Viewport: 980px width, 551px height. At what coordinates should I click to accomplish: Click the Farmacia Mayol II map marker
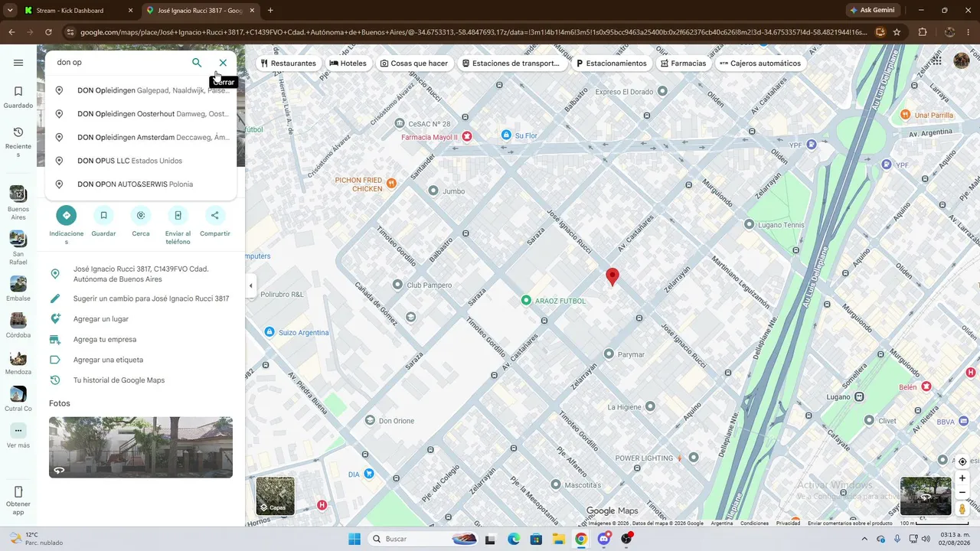tap(467, 137)
